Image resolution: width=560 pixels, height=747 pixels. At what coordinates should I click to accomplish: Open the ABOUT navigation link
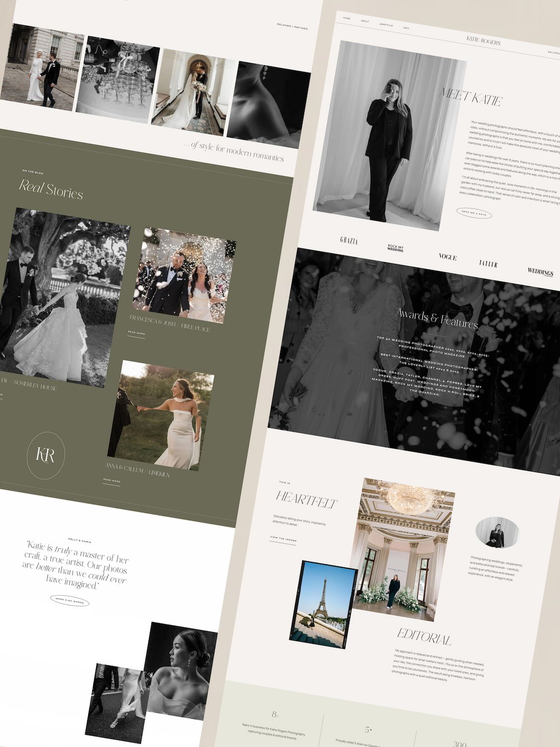click(x=365, y=21)
